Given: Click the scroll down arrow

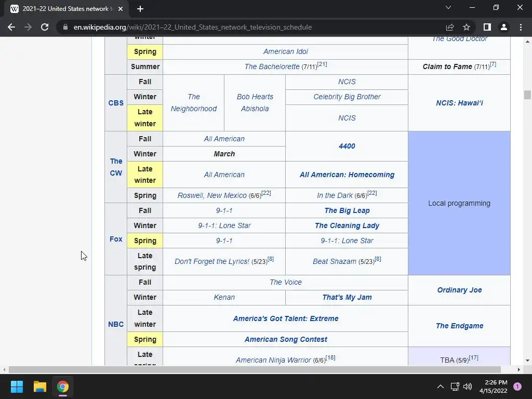Looking at the screenshot, I should [x=527, y=361].
